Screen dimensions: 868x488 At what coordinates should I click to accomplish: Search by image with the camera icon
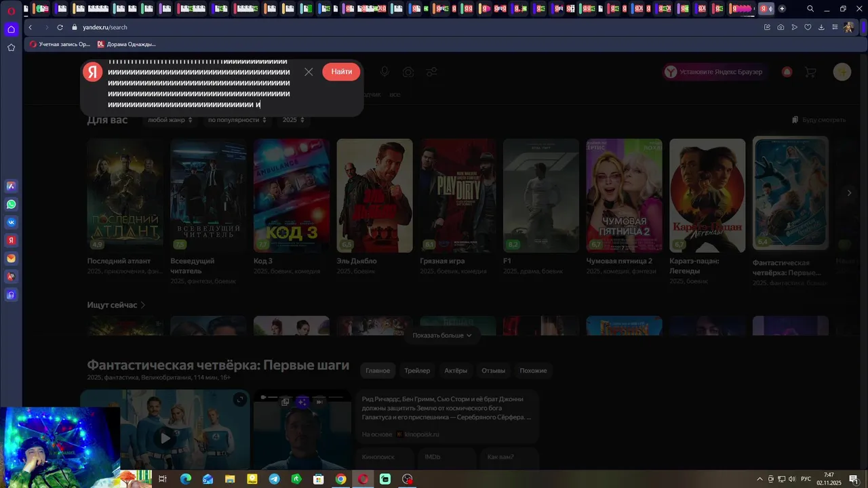[x=408, y=72]
